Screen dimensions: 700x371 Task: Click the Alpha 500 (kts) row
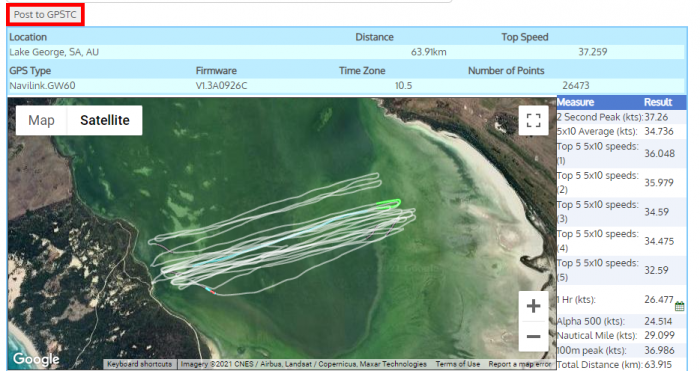click(621, 321)
